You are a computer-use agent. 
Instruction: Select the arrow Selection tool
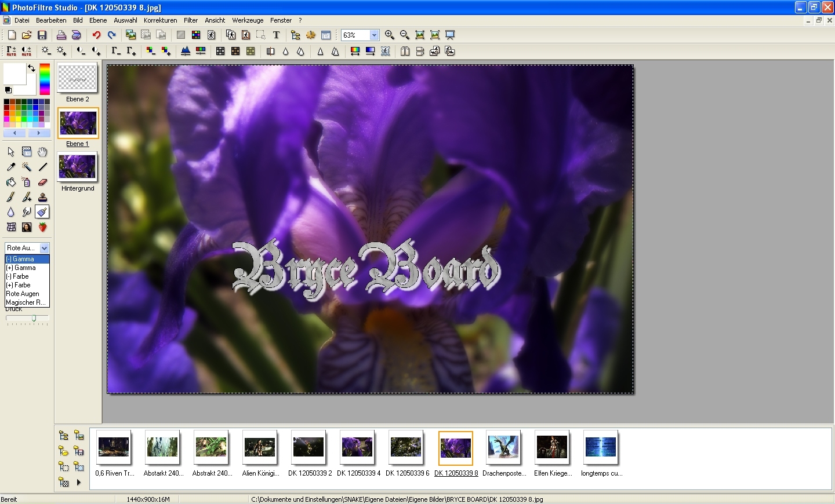coord(11,152)
